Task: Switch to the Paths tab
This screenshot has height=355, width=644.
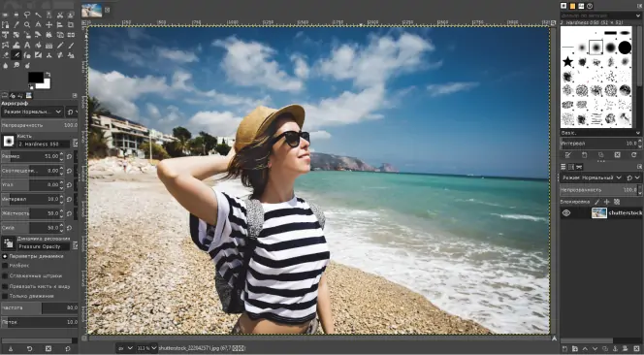Action: pos(579,167)
